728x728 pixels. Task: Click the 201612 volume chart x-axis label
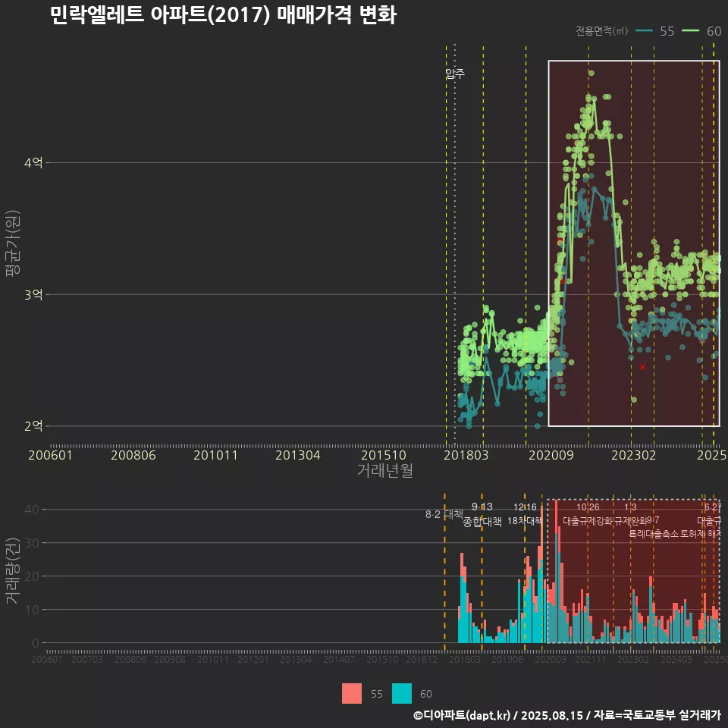pos(422,660)
